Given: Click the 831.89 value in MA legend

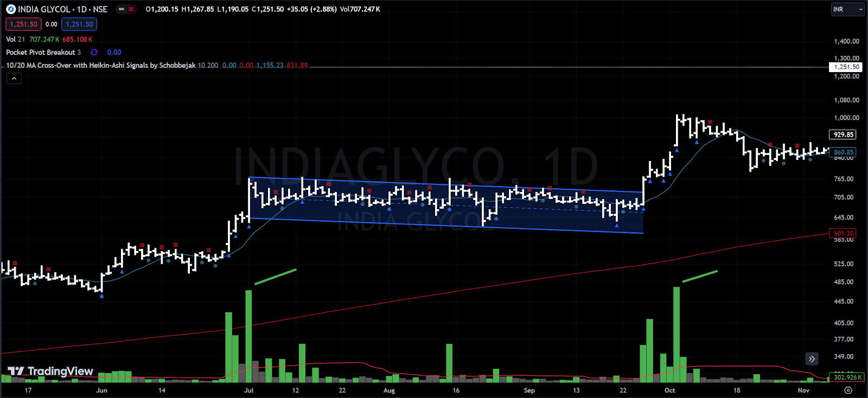Looking at the screenshot, I should [297, 65].
